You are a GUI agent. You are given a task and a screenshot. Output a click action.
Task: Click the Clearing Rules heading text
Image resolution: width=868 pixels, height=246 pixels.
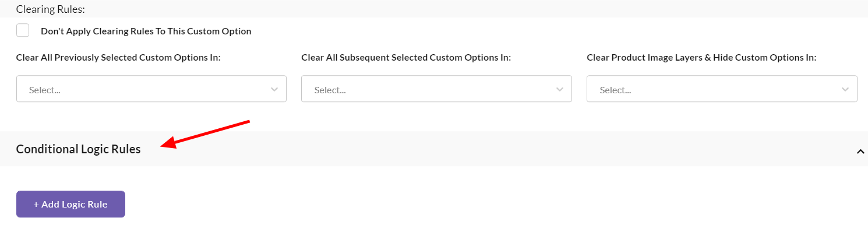tap(51, 9)
